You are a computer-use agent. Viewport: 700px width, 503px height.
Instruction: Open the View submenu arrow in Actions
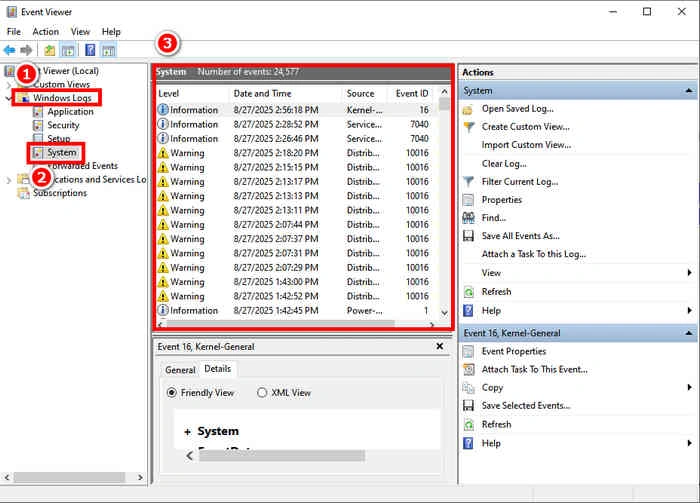click(x=690, y=273)
